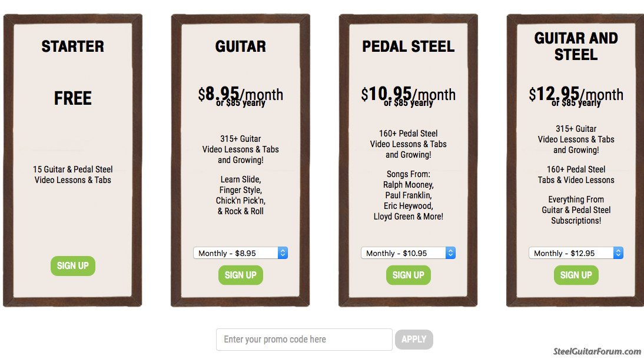Click SIGN UP under Guitar and Steel plan
Image resolution: width=644 pixels, height=359 pixels.
click(x=576, y=275)
